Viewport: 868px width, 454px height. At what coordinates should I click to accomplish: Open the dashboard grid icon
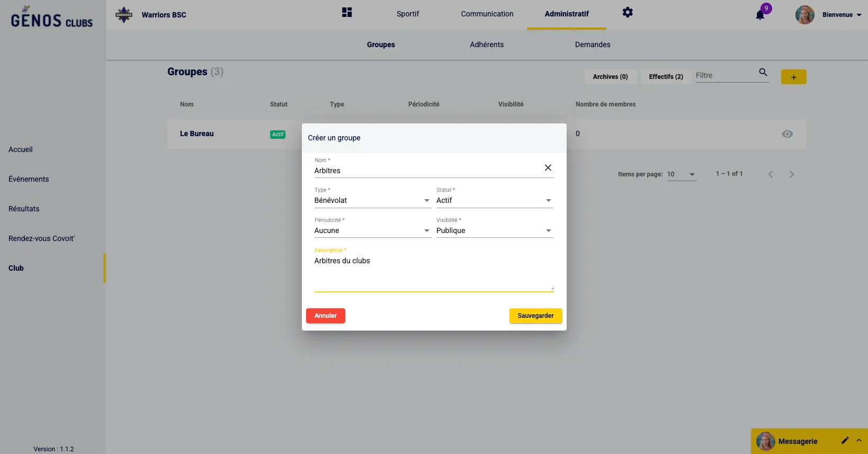[x=347, y=13]
